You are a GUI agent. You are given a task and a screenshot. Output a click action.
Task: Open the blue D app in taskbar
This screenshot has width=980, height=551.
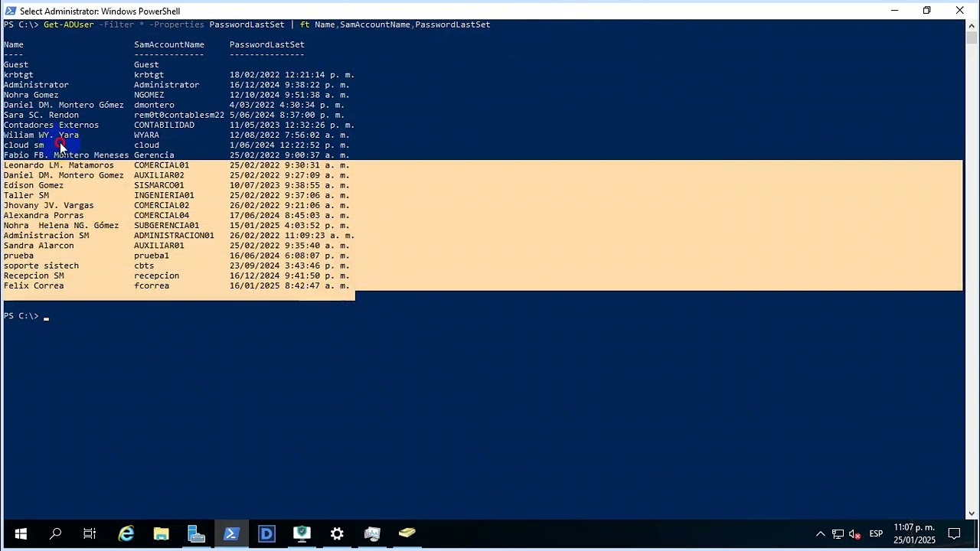266,533
